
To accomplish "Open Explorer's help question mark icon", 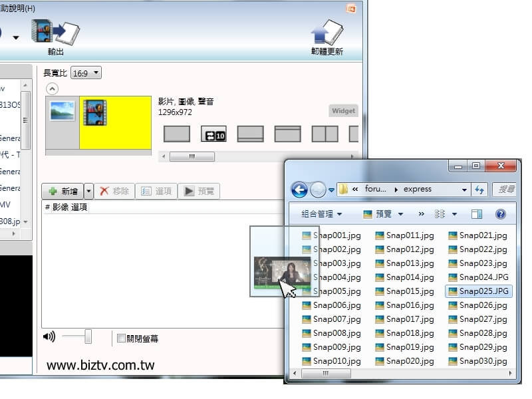I will tap(501, 214).
